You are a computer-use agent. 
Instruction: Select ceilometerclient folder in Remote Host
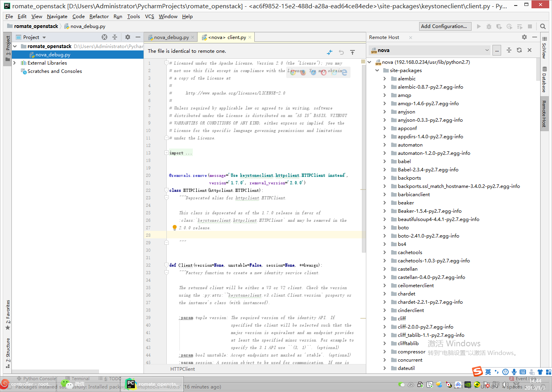(416, 286)
